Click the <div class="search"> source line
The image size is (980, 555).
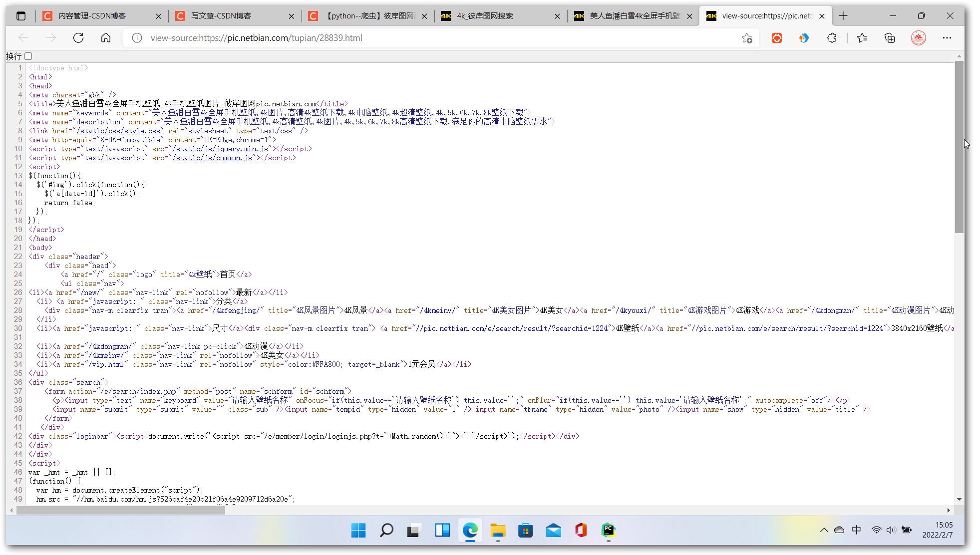[x=68, y=382]
